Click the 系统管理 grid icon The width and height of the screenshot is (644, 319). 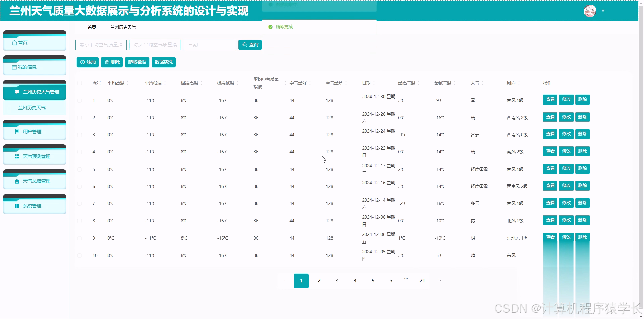[17, 206]
